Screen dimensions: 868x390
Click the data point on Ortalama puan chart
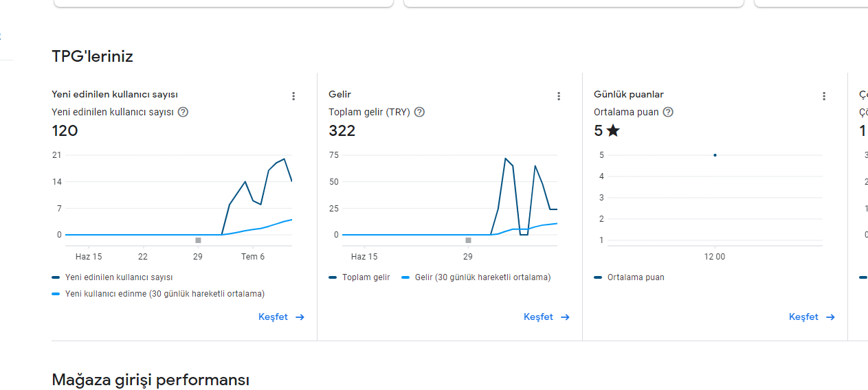tap(715, 155)
